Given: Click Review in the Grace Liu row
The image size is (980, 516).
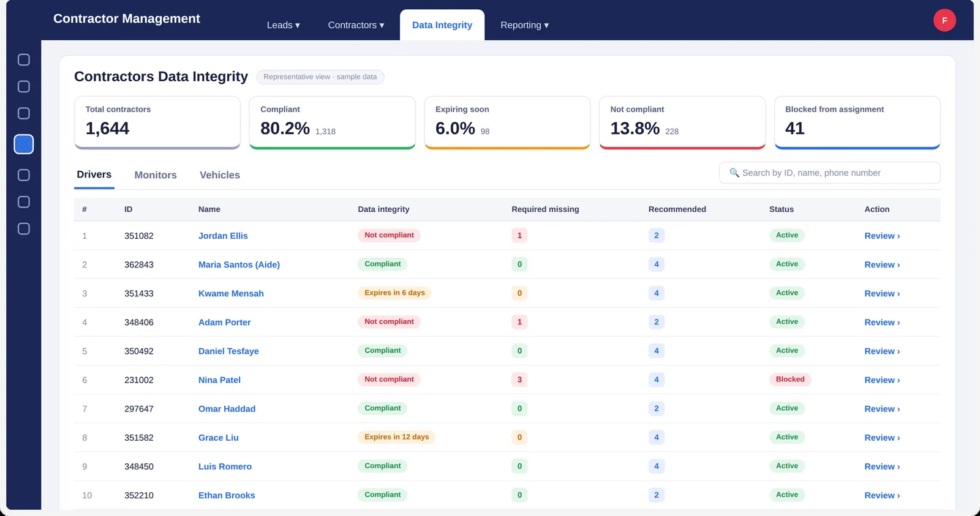Looking at the screenshot, I should coord(882,438).
